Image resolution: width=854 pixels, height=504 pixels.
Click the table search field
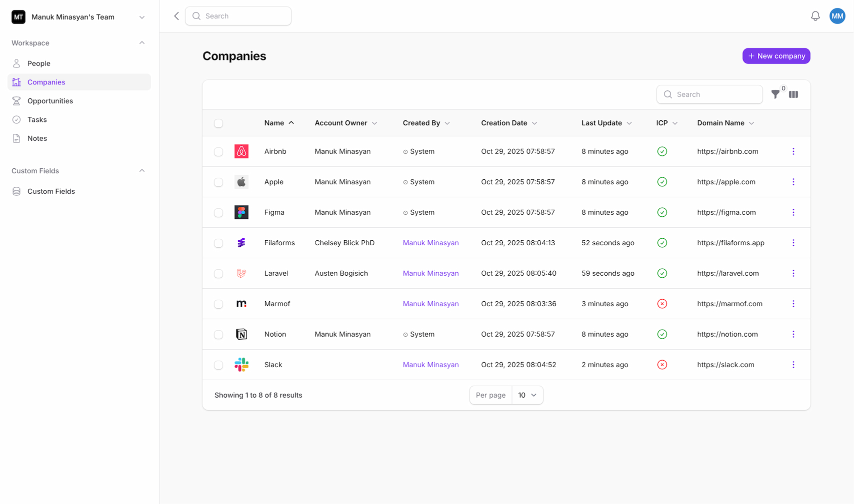pyautogui.click(x=709, y=94)
